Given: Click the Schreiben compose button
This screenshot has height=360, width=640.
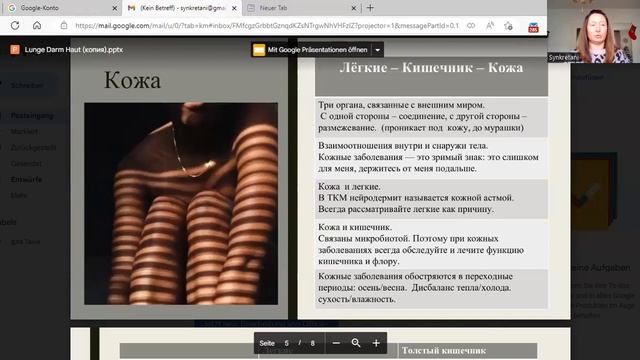Looking at the screenshot, I should coord(27,85).
